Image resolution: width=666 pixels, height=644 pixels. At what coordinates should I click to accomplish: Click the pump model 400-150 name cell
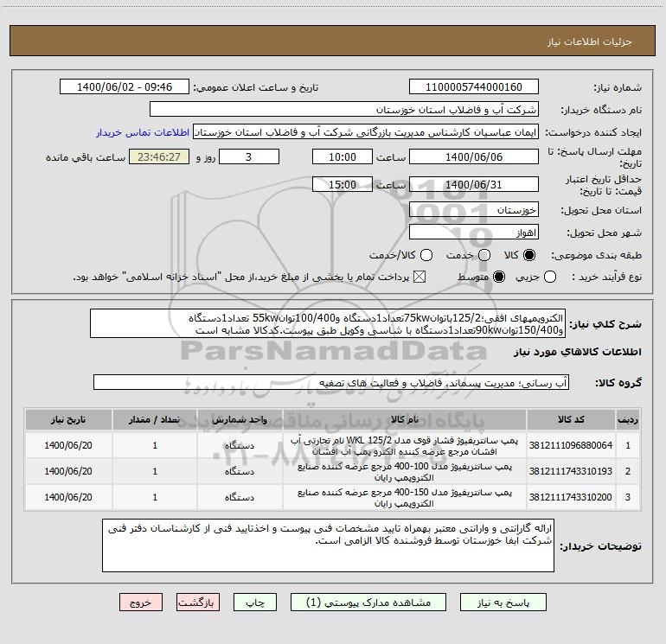click(x=405, y=498)
